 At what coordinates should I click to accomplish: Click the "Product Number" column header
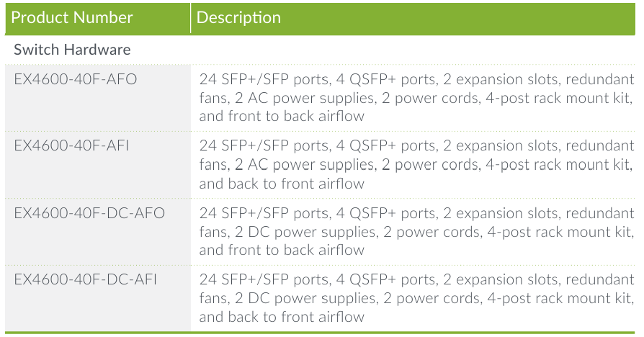pos(72,18)
